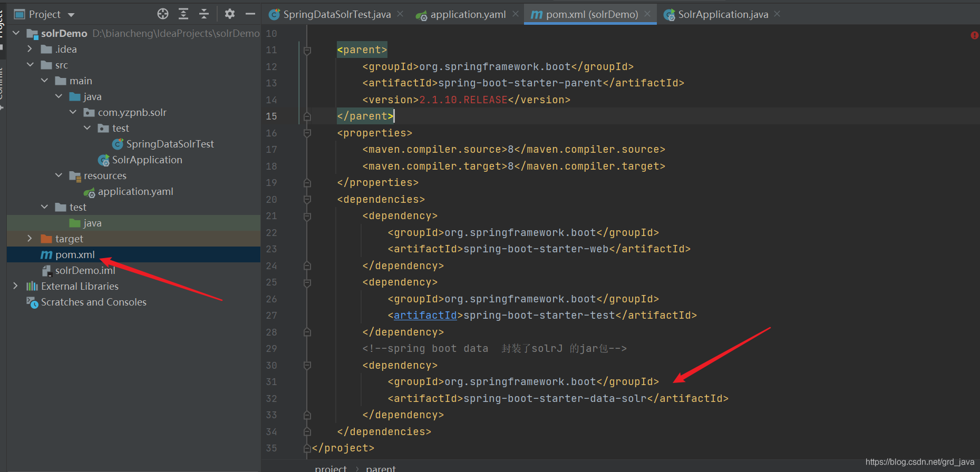Image resolution: width=980 pixels, height=472 pixels.
Task: Fold the dependency block at line 30
Action: tap(307, 366)
